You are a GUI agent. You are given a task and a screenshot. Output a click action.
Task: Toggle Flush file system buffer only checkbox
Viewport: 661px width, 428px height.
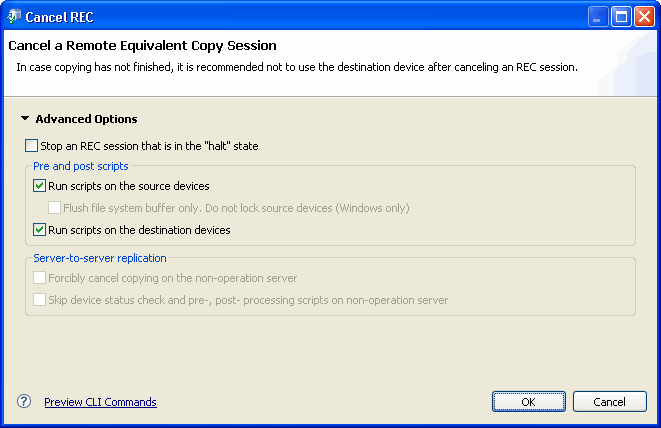[x=54, y=208]
